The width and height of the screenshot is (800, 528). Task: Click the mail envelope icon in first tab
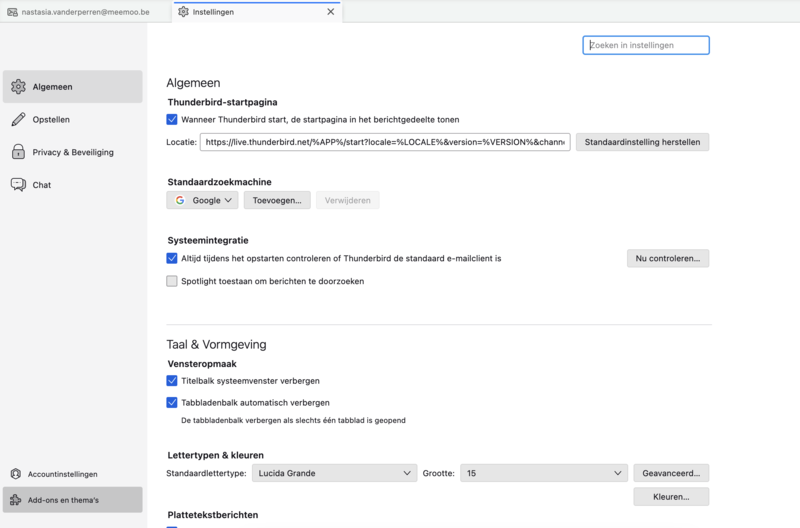coord(12,12)
